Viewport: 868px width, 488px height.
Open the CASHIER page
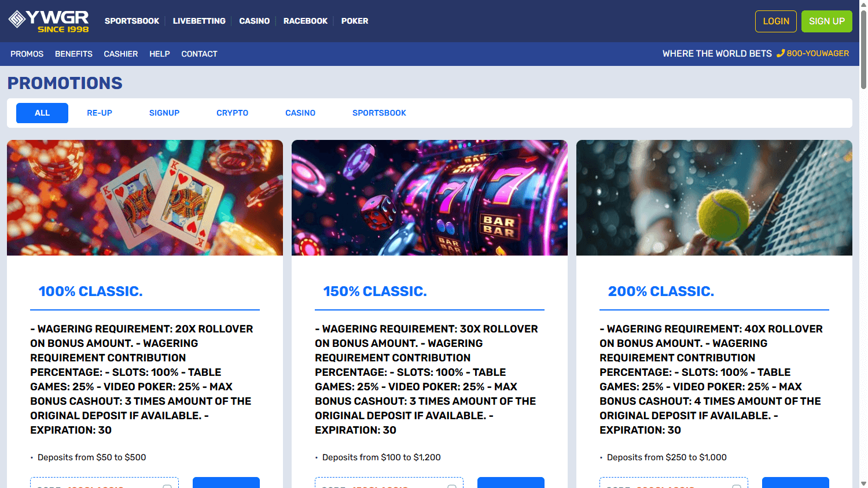(x=120, y=54)
